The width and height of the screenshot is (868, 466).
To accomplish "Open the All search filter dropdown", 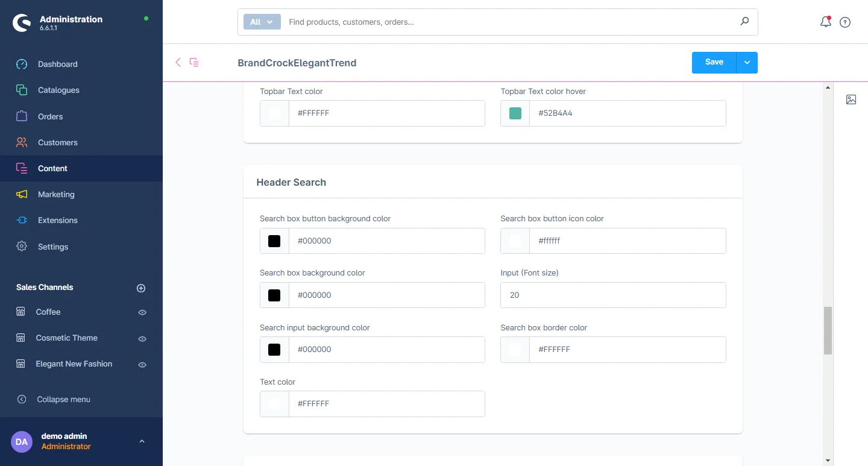I will coord(262,22).
